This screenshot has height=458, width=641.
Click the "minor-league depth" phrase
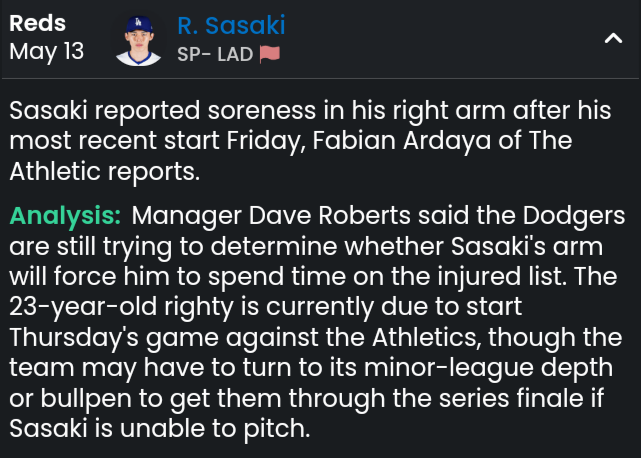coord(489,368)
